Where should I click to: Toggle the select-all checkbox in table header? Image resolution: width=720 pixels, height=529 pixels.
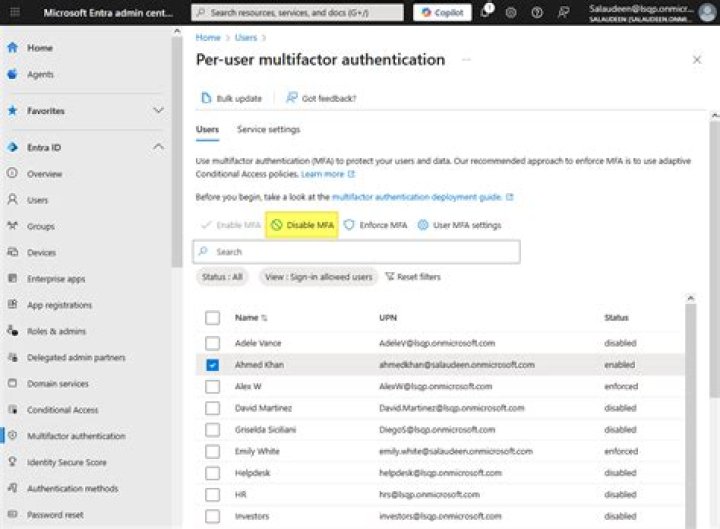coord(213,318)
